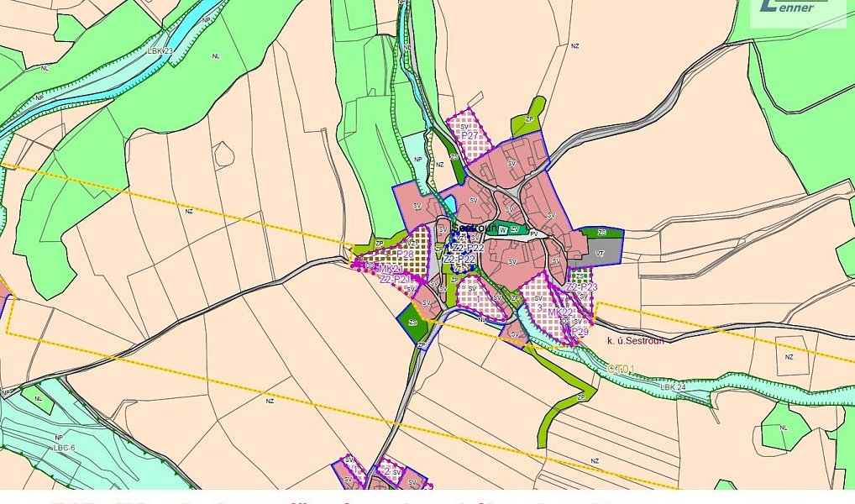Click the P29 area label
This screenshot has width=855, height=504.
click(x=580, y=332)
